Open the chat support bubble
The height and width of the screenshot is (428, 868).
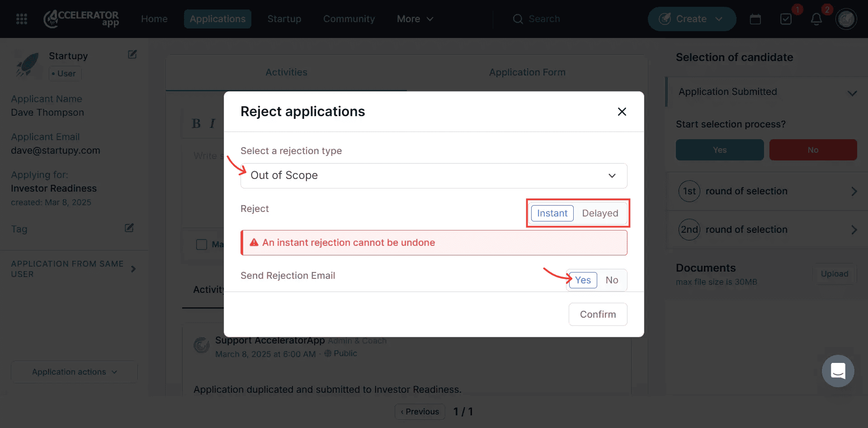[838, 371]
